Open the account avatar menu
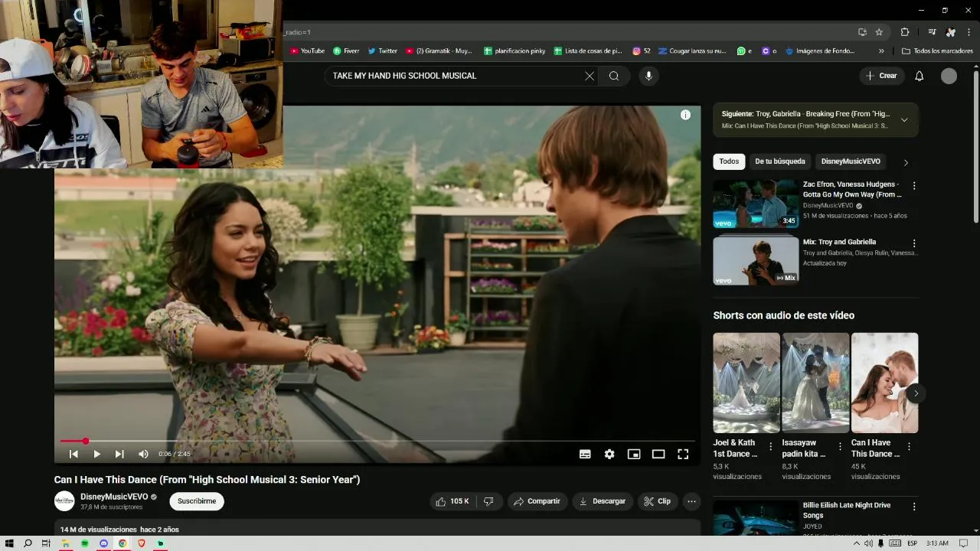 tap(949, 76)
